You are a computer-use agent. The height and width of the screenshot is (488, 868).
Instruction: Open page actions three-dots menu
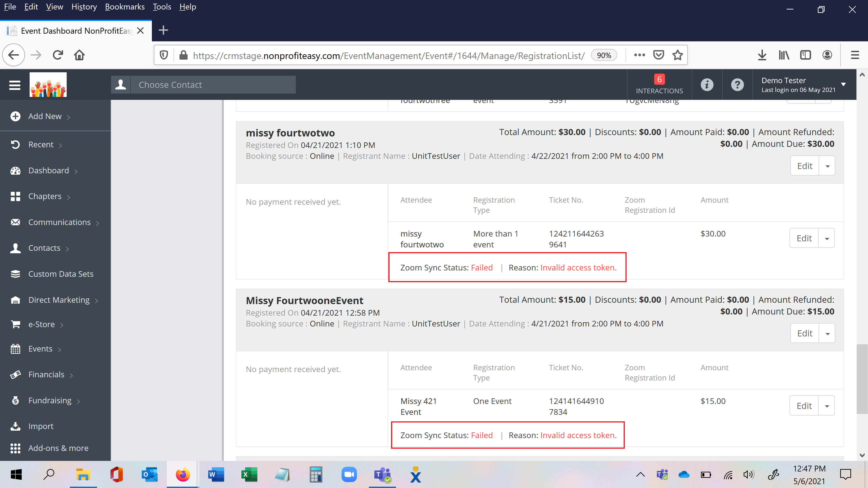639,55
